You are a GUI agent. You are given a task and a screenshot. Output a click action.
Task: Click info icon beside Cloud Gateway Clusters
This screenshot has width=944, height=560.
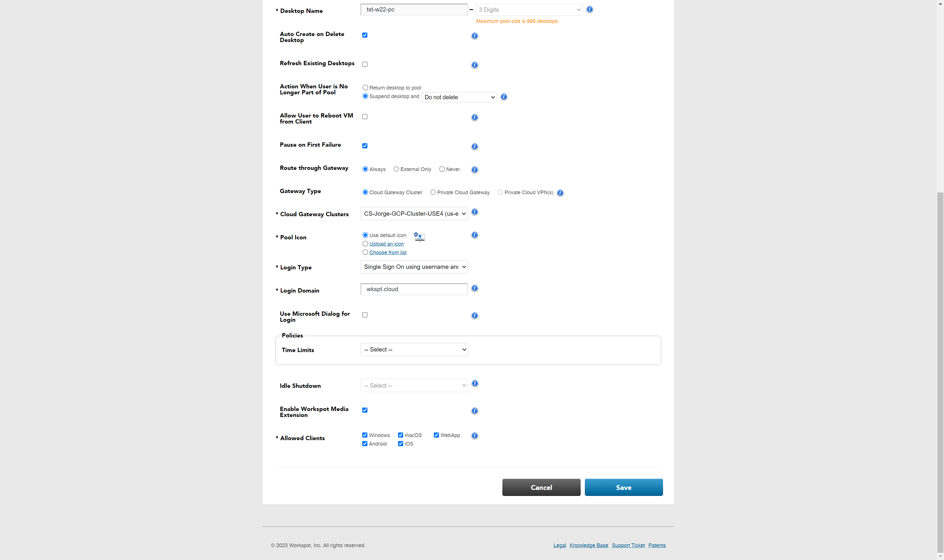(475, 212)
